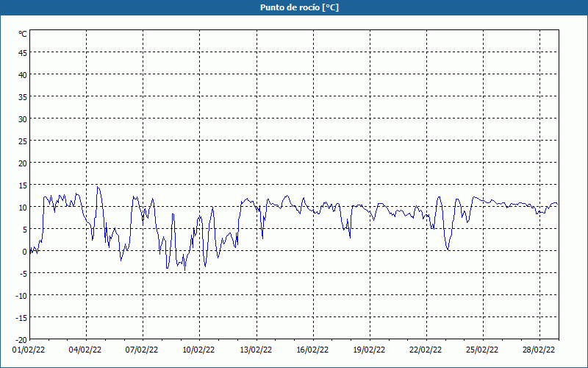Click the y-axis value -15
Screen dimensions: 588x368
pyautogui.click(x=21, y=318)
